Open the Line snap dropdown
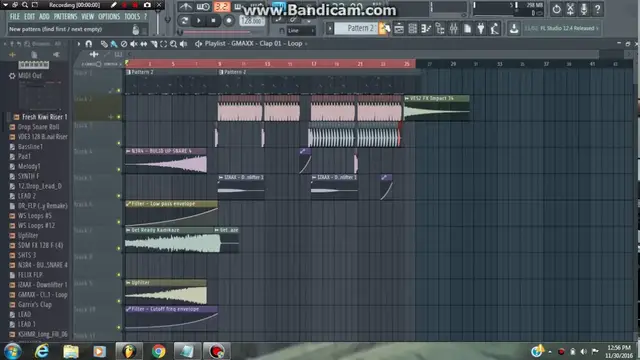The image size is (640, 360). (x=301, y=31)
